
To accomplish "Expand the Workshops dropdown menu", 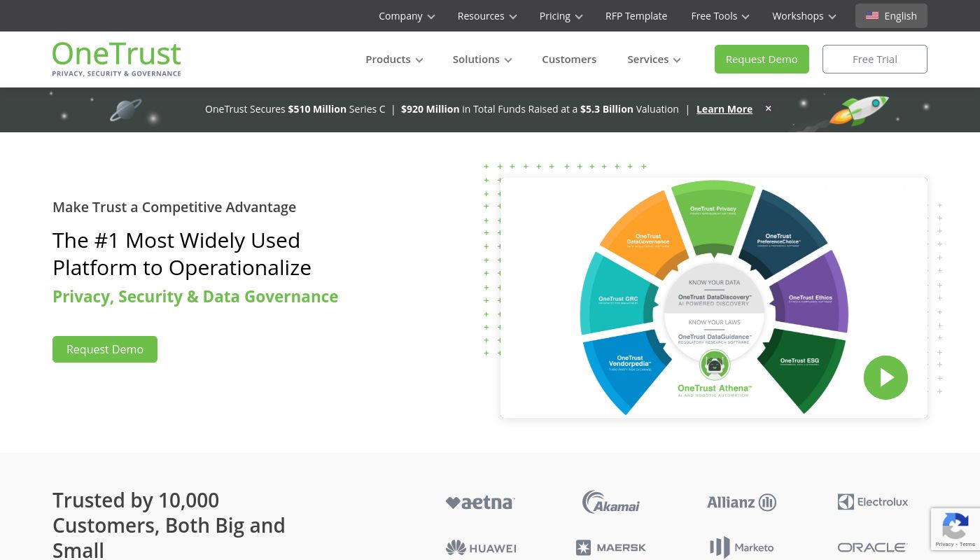I will 804,15.
